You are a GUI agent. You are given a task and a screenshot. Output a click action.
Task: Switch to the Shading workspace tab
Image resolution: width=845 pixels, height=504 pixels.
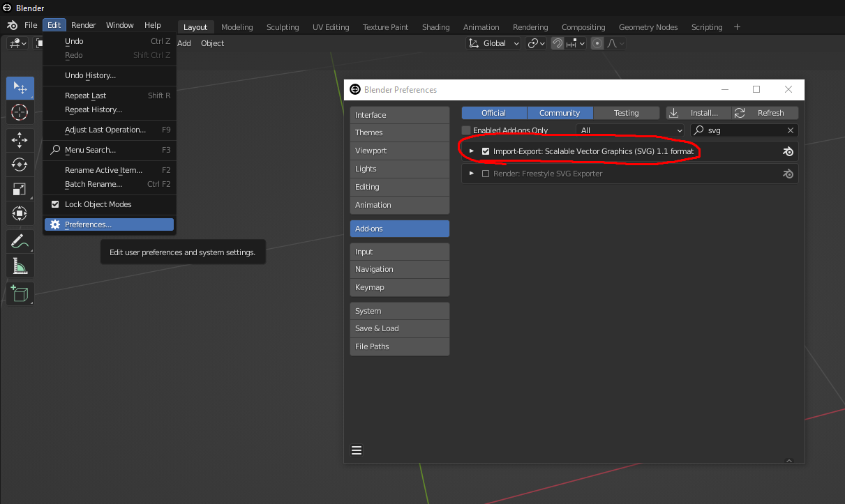[x=435, y=27]
